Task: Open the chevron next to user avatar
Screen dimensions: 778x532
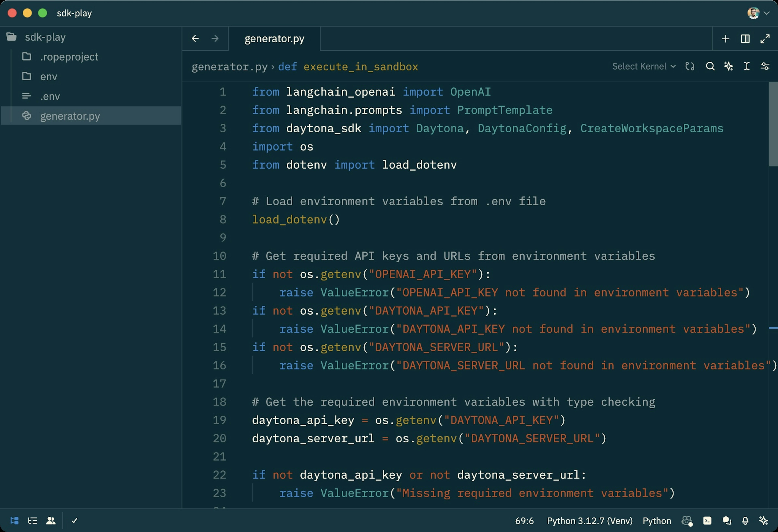Action: point(767,13)
